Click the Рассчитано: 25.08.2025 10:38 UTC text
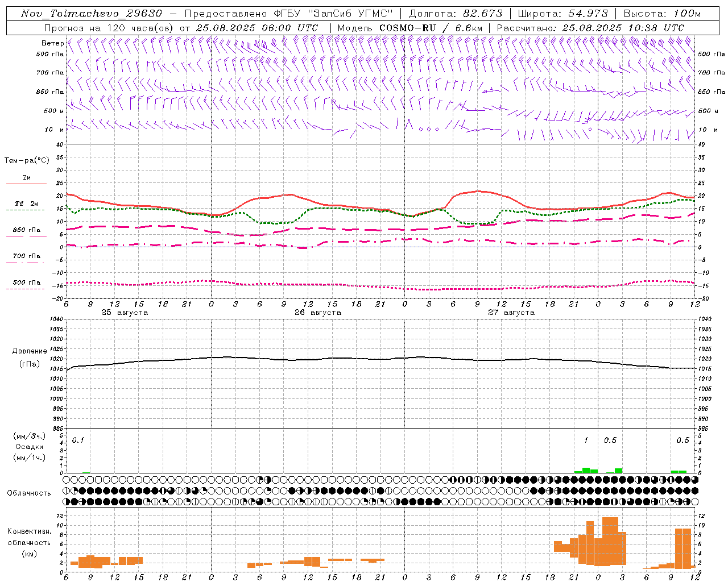The image size is (728, 582). 590,28
